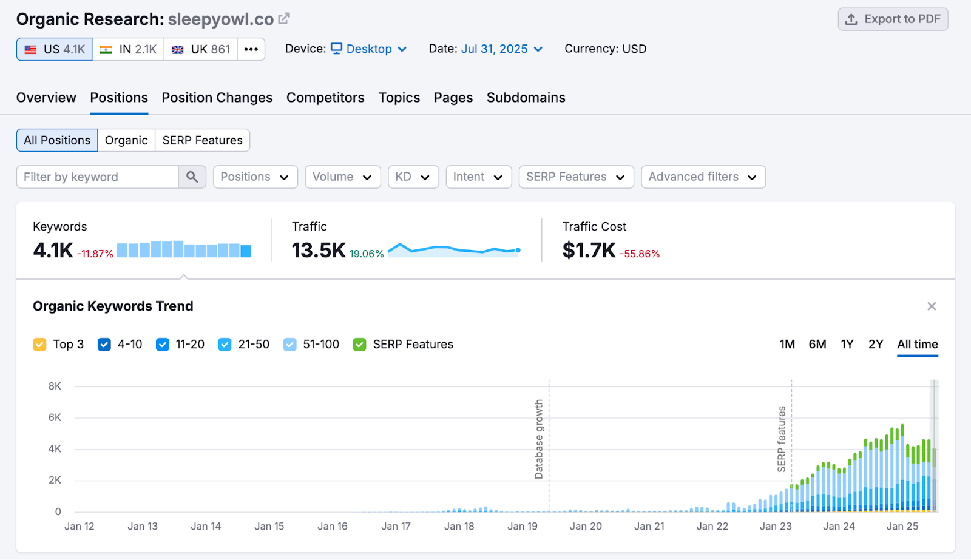Toggle the 4-10 positions checkbox
This screenshot has height=560, width=971.
pos(104,345)
